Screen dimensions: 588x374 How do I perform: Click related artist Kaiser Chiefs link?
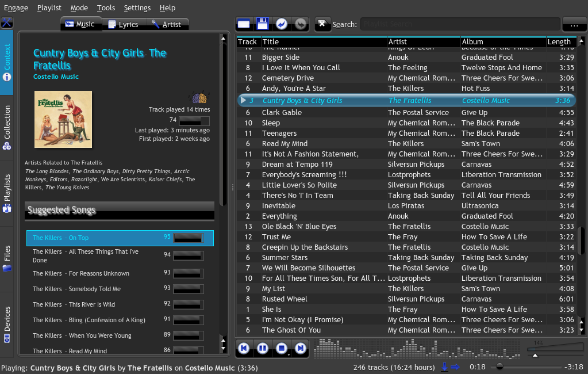click(166, 180)
